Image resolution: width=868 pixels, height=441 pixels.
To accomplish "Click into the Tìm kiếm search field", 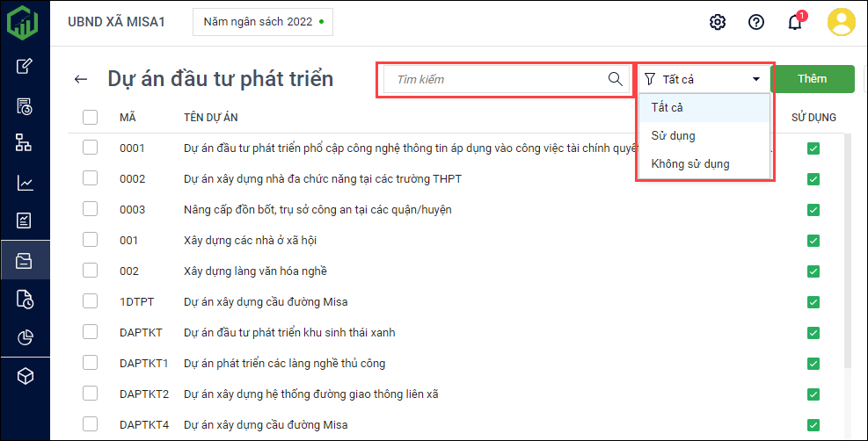I will click(497, 79).
